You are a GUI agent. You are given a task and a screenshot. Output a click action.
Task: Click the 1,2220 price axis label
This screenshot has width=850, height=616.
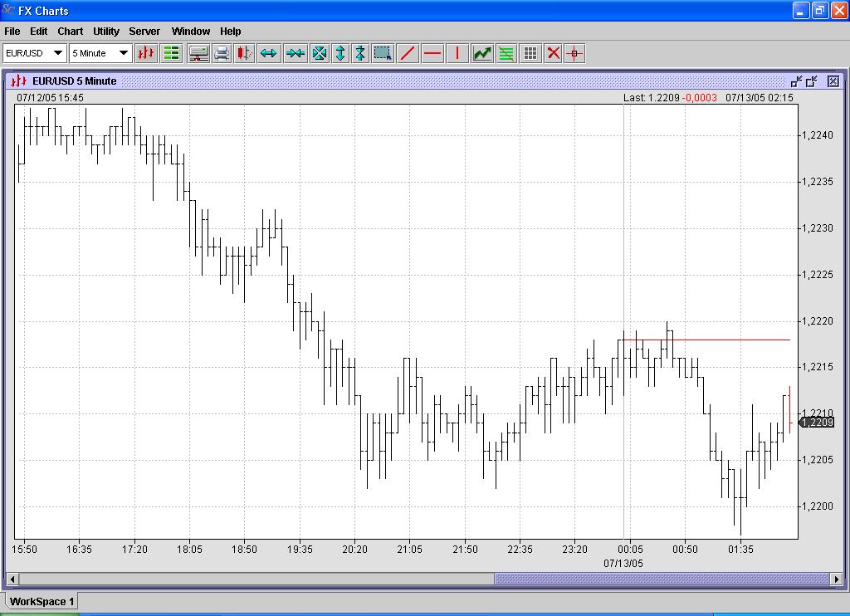(818, 321)
